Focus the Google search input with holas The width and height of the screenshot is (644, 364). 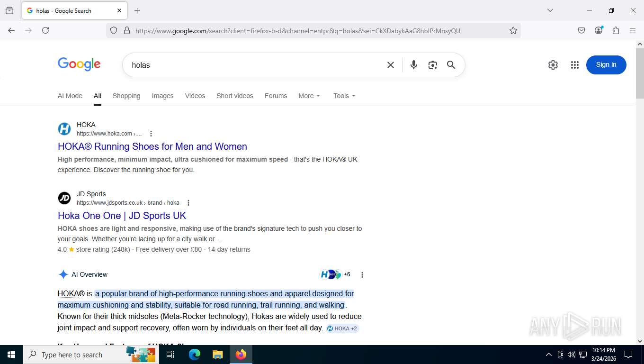click(256, 65)
